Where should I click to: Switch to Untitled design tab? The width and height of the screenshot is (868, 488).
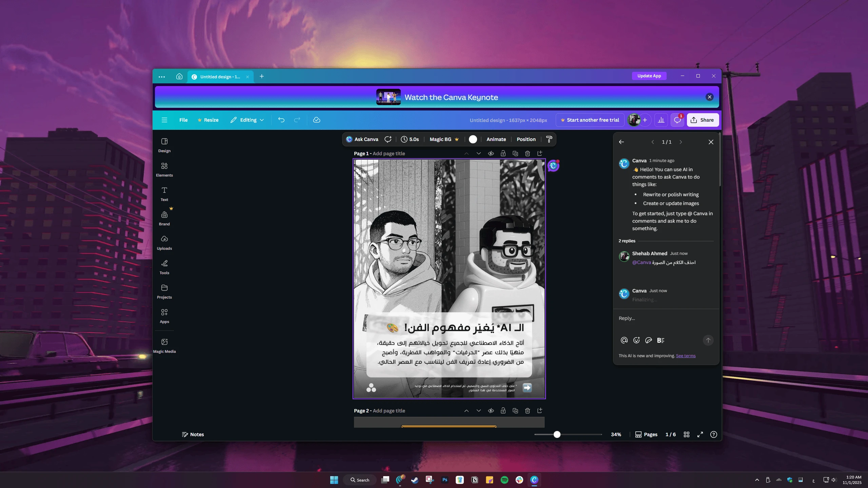click(219, 77)
